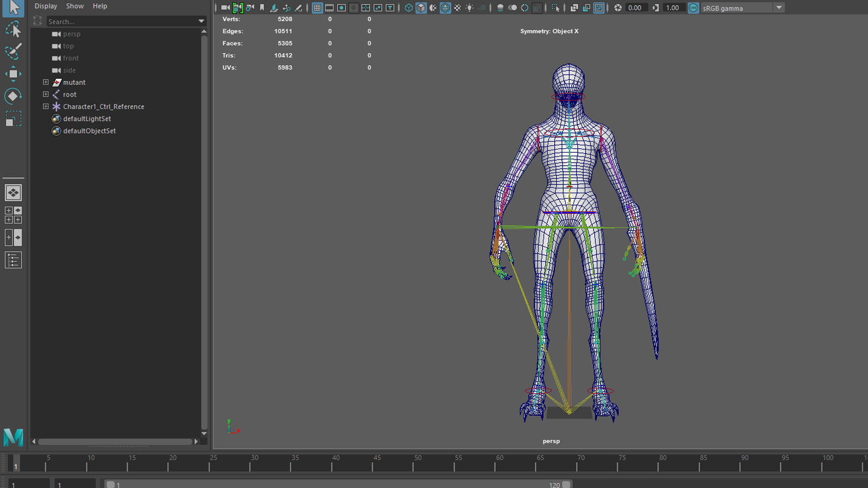This screenshot has width=868, height=488.
Task: Click the outliner scroll down arrow
Action: (x=204, y=433)
